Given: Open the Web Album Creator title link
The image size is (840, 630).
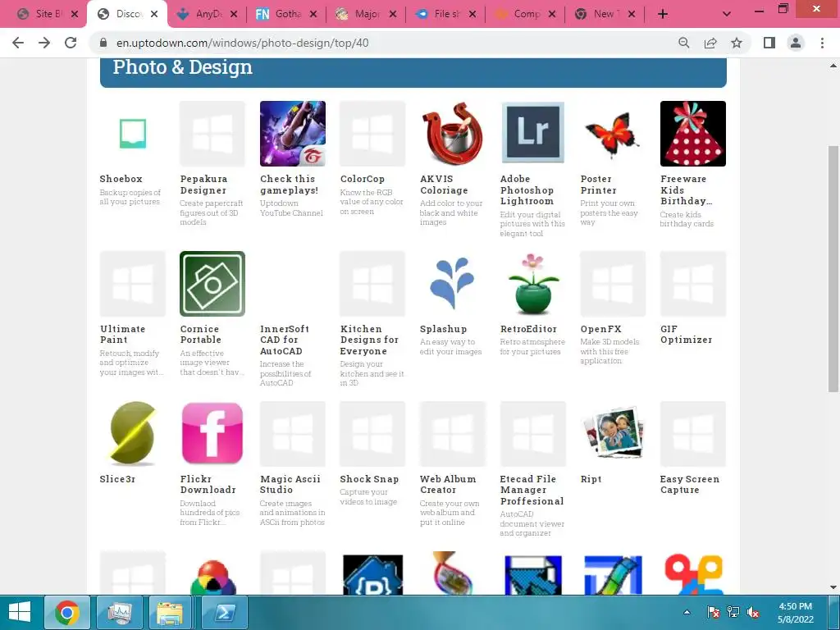Looking at the screenshot, I should 448,484.
